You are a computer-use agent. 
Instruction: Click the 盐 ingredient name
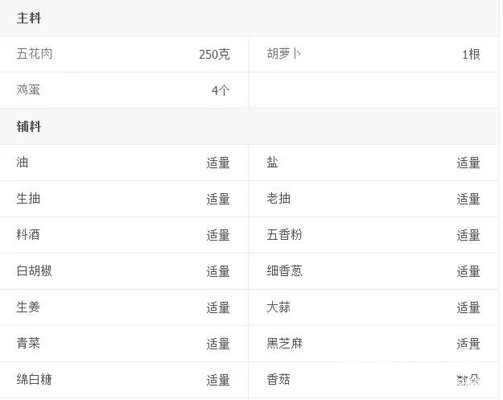coord(272,162)
